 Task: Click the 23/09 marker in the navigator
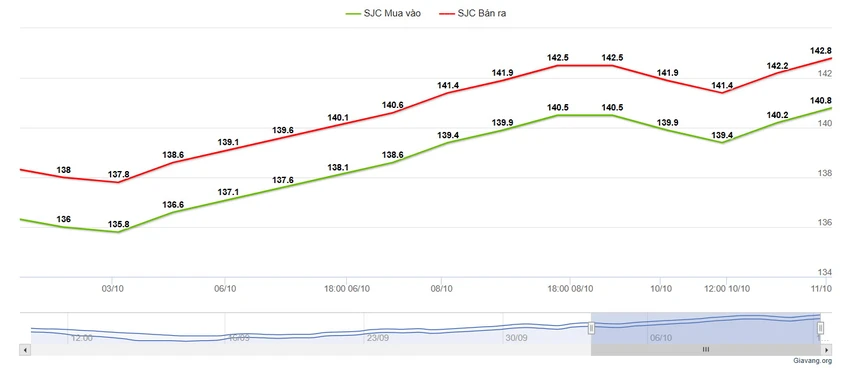[x=377, y=338]
